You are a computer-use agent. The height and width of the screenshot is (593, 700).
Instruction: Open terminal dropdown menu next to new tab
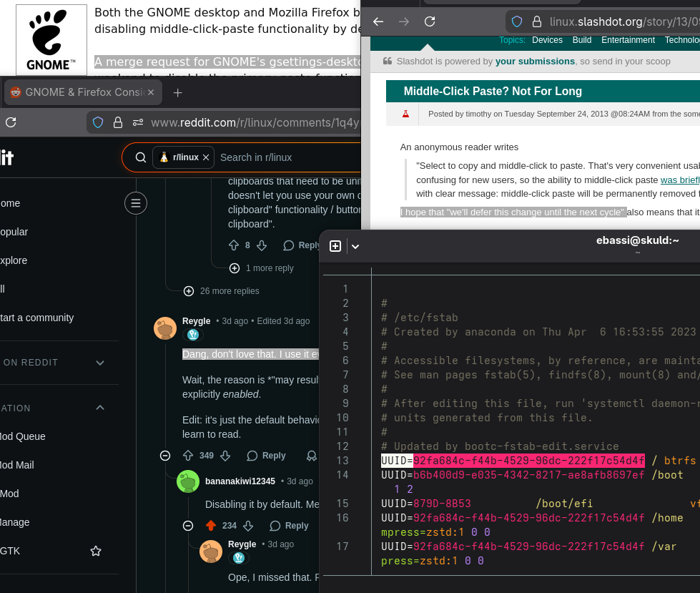[x=355, y=246]
